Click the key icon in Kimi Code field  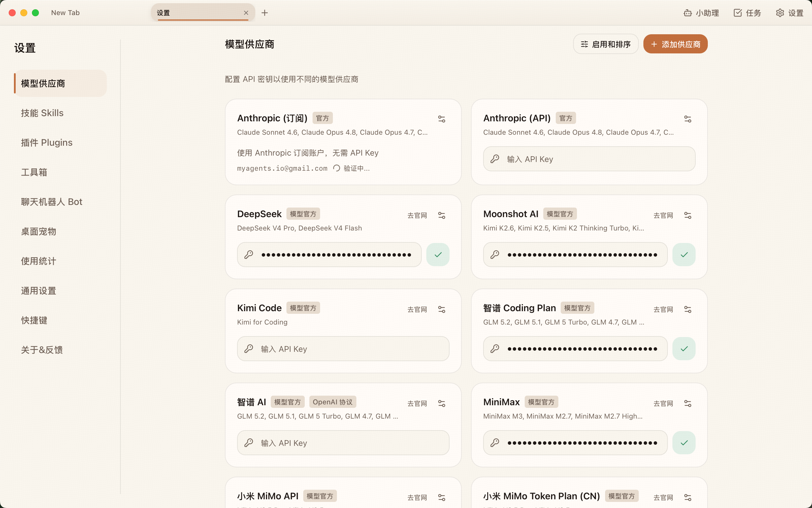pos(248,349)
